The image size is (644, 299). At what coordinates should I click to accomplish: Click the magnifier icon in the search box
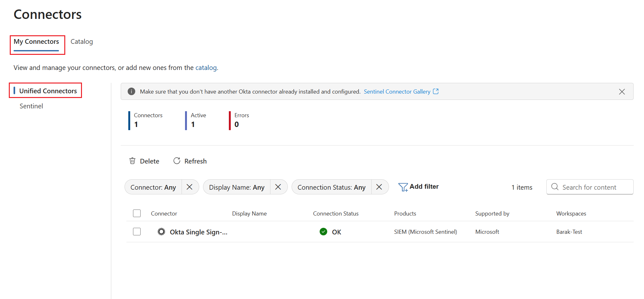click(x=555, y=187)
